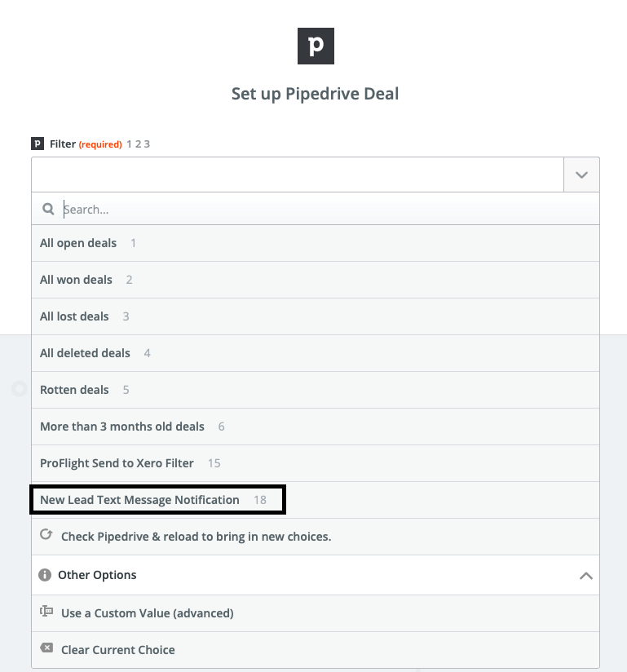The image size is (627, 672).
Task: Choose ProFlight Send to Xero Filter
Action: tap(117, 463)
